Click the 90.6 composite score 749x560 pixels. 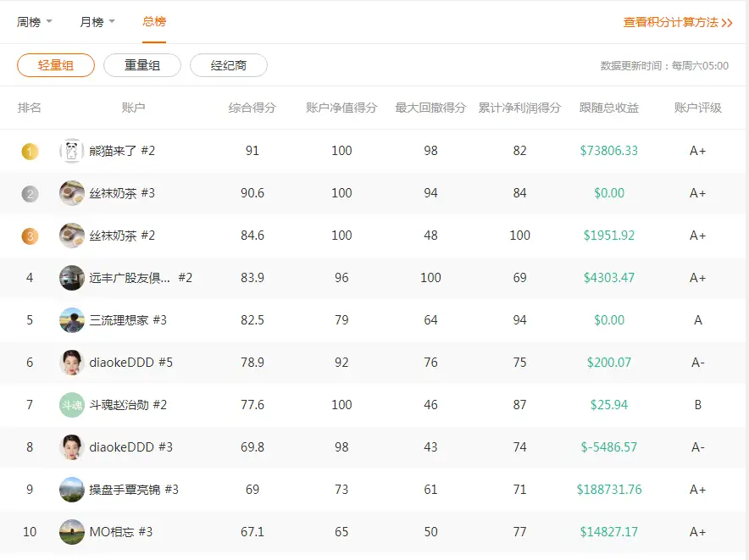point(252,193)
